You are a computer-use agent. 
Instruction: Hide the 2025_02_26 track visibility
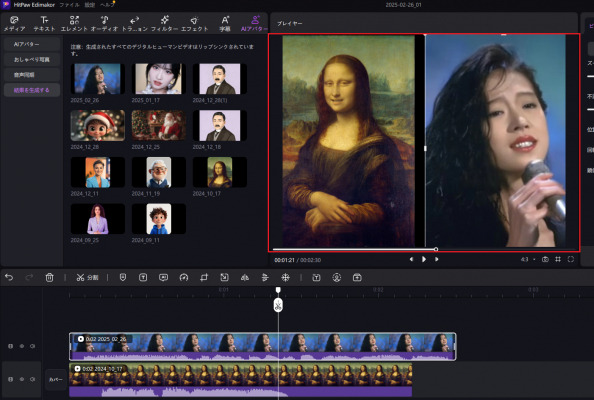pos(22,346)
